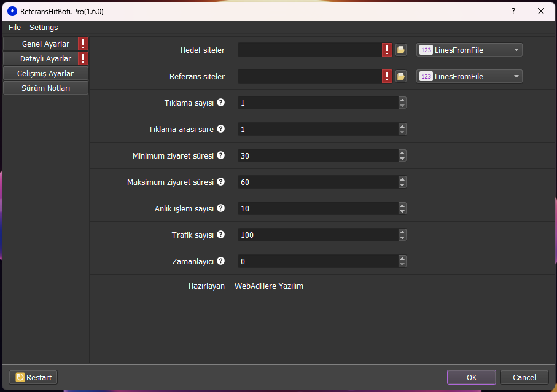Click the red error icon in Hedef siteler field
Image resolution: width=557 pixels, height=392 pixels.
pyautogui.click(x=387, y=50)
